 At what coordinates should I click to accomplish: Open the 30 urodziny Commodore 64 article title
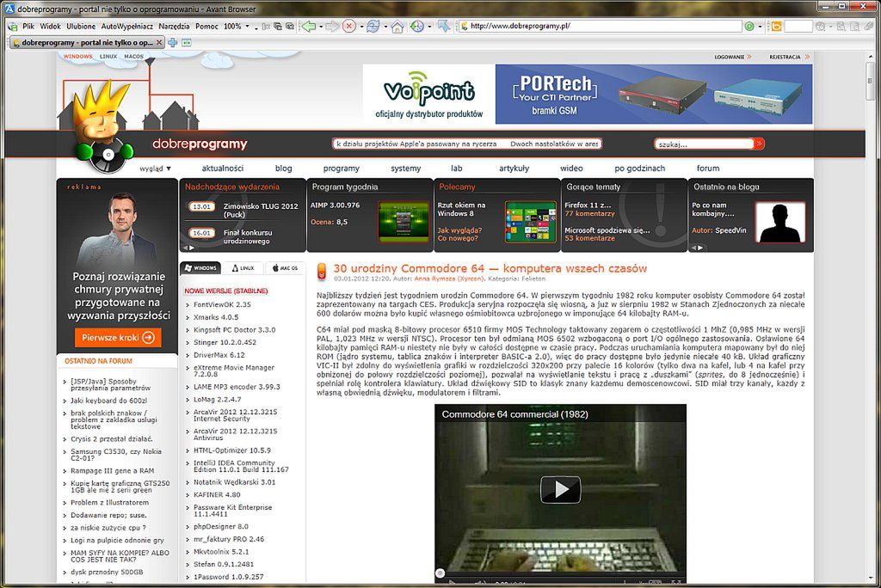pyautogui.click(x=490, y=268)
